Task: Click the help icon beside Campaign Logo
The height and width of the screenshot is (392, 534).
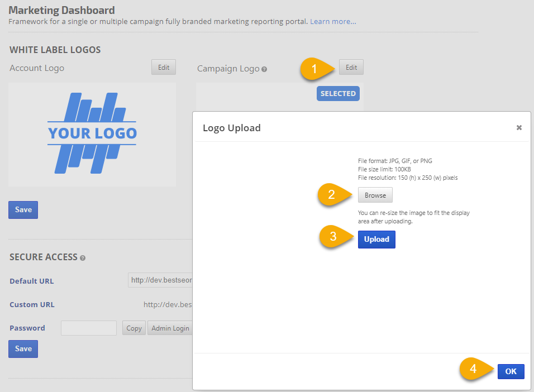Action: (264, 69)
